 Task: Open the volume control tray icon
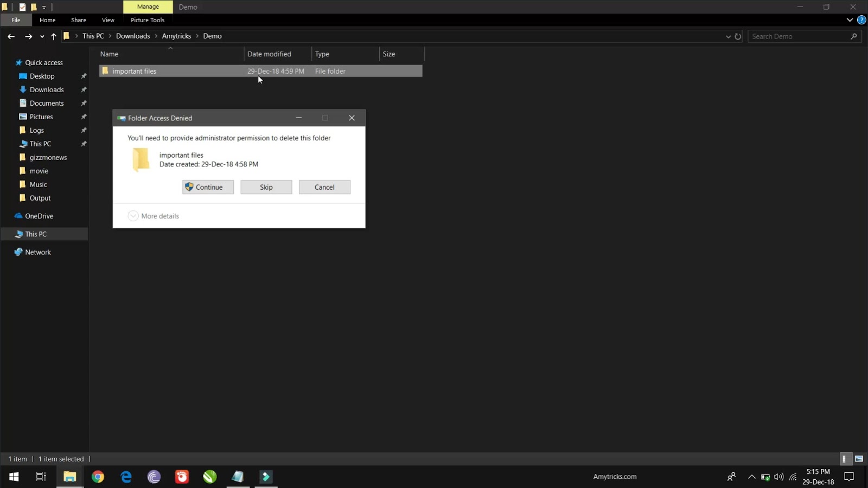coord(778,477)
